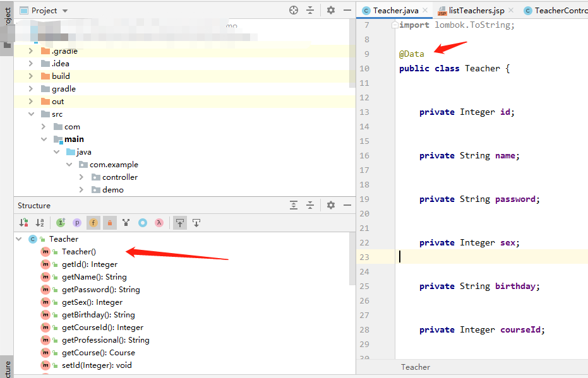Select getName(): String method
Viewport: 588px width, 378px height.
(94, 277)
